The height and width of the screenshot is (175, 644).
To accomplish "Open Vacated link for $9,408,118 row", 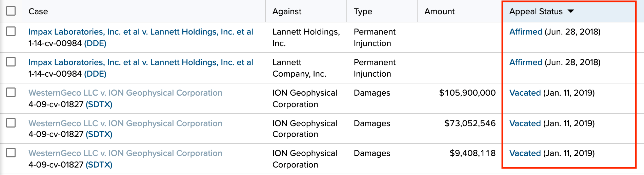I will coord(525,153).
